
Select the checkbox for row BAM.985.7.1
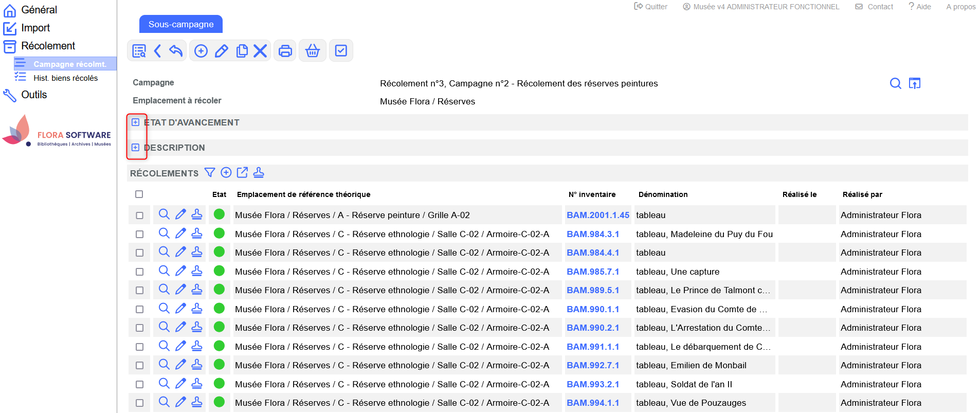pos(139,272)
